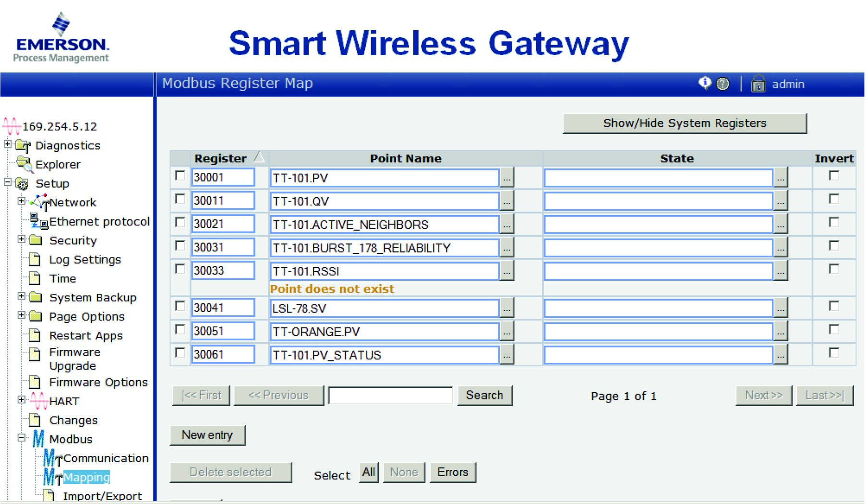Image resolution: width=866 pixels, height=504 pixels.
Task: Select the Mapping tree item
Action: (x=86, y=477)
